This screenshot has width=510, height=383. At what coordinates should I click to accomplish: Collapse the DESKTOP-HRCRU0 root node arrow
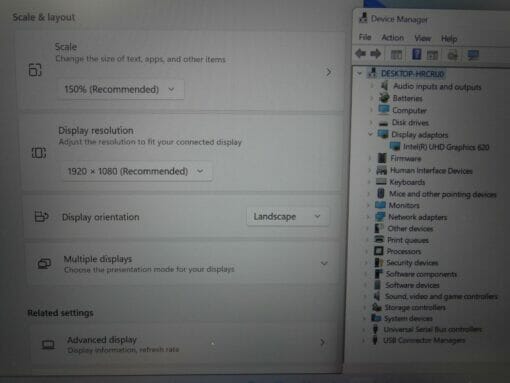coord(359,73)
